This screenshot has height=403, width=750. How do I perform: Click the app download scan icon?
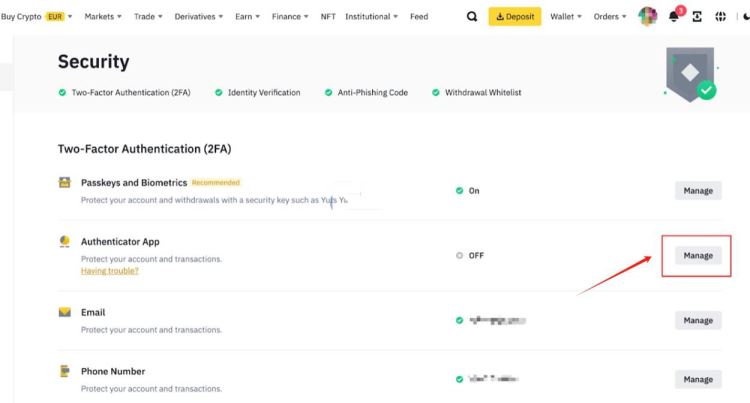pyautogui.click(x=697, y=17)
